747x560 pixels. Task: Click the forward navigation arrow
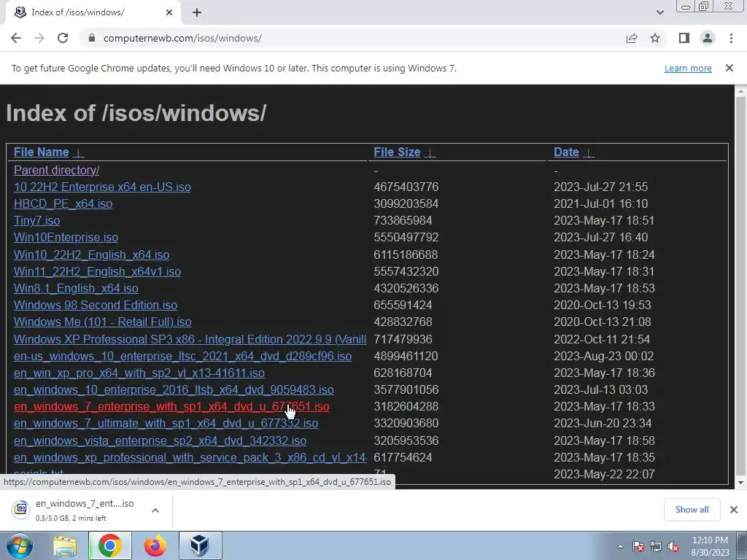39,38
